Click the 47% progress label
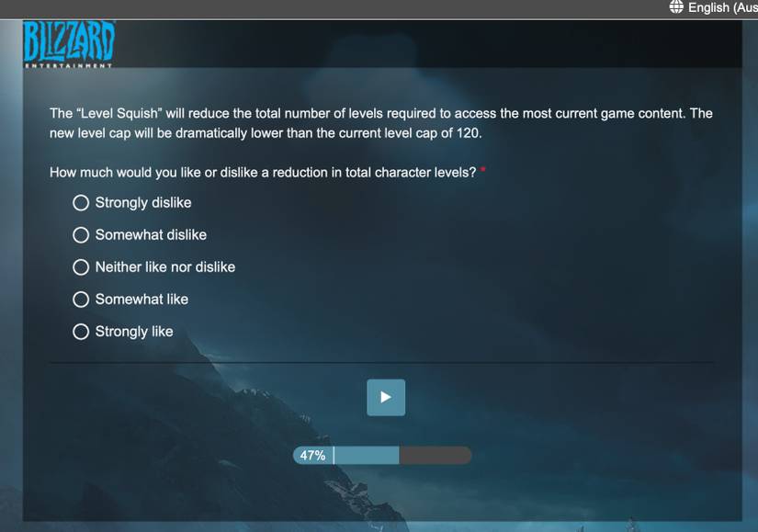 pyautogui.click(x=312, y=456)
